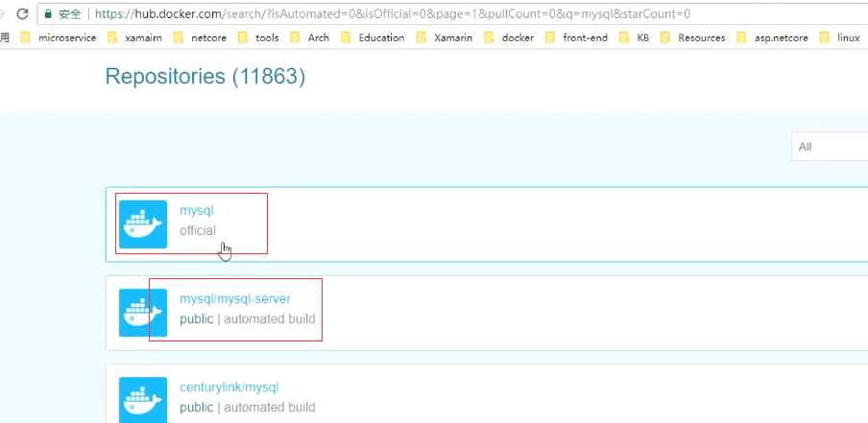
Task: Open the Education bookmark folder
Action: [x=373, y=37]
